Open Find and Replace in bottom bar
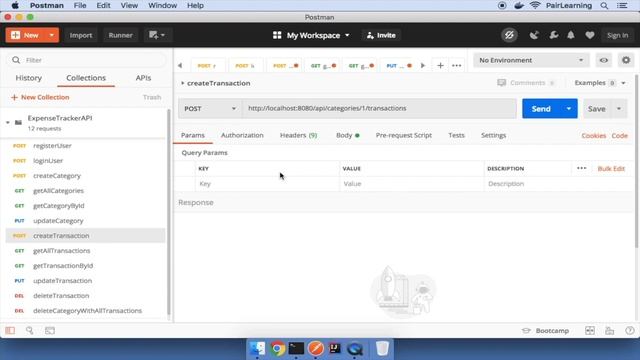The image size is (640, 360). 29,331
